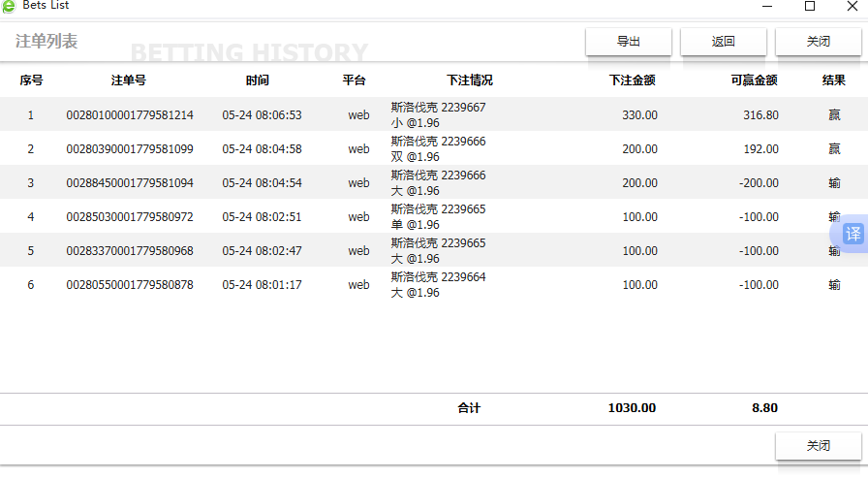Viewport: 868px width, 479px height.
Task: Click the 输 result in row 6
Action: pyautogui.click(x=834, y=284)
